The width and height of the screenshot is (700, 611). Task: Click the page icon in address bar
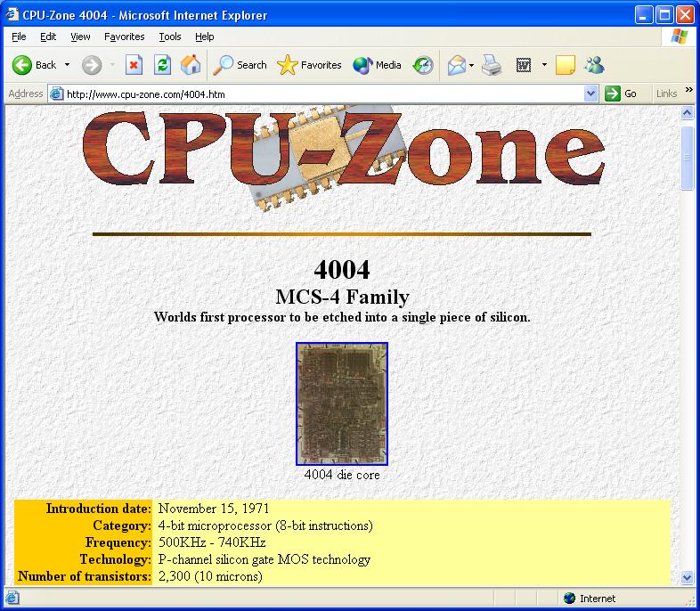coord(57,94)
